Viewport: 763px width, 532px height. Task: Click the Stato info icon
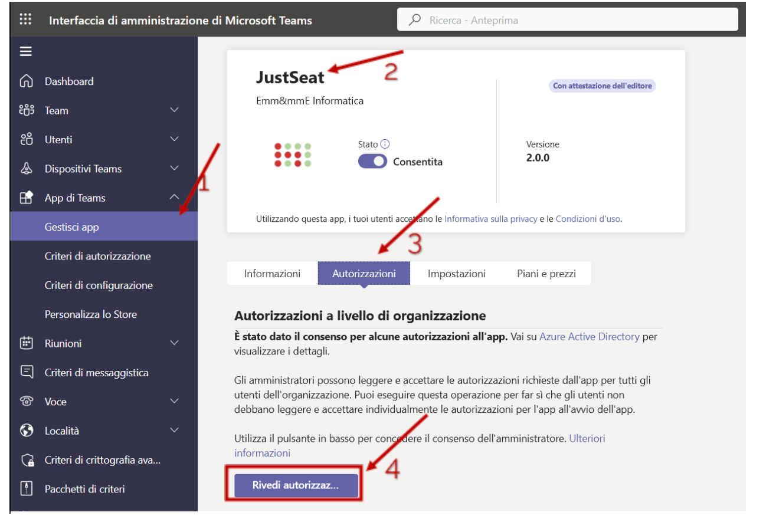click(385, 144)
